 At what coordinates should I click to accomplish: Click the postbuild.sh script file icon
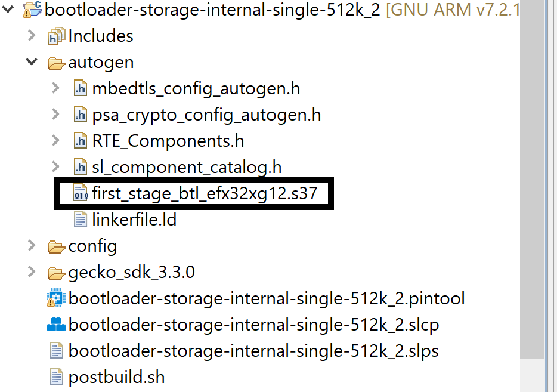coord(56,377)
